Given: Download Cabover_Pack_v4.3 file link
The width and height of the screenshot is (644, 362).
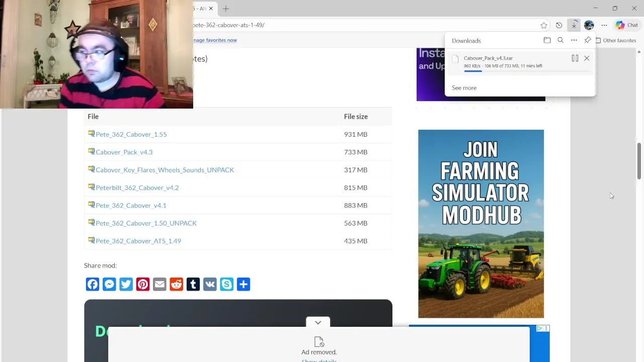Looking at the screenshot, I should pos(124,152).
